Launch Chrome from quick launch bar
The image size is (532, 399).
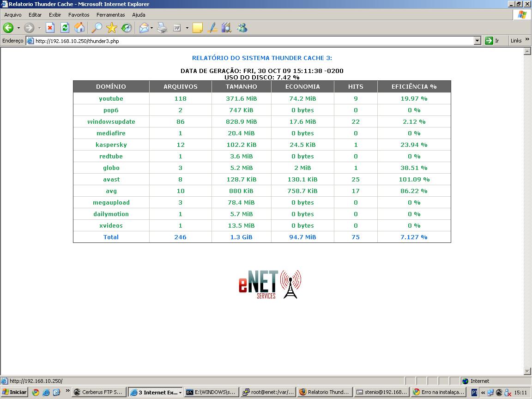tap(36, 393)
